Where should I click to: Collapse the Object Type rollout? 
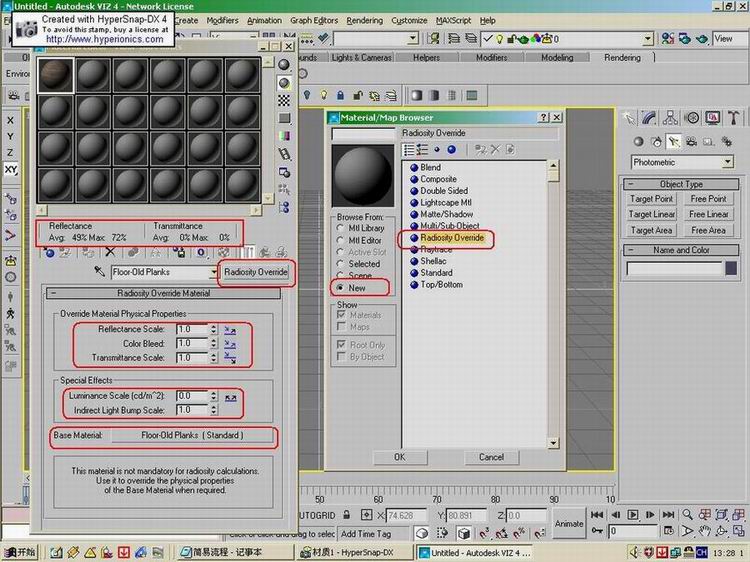point(681,184)
